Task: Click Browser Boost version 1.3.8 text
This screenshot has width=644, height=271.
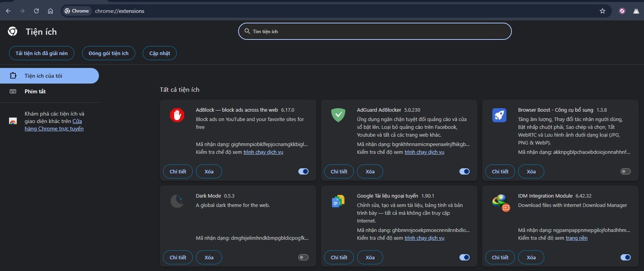Action: point(601,110)
